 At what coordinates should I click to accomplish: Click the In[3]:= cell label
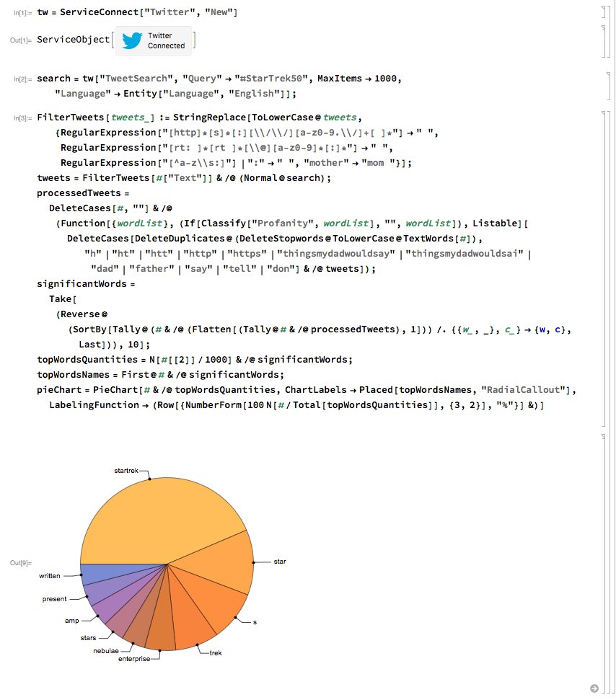tap(23, 118)
